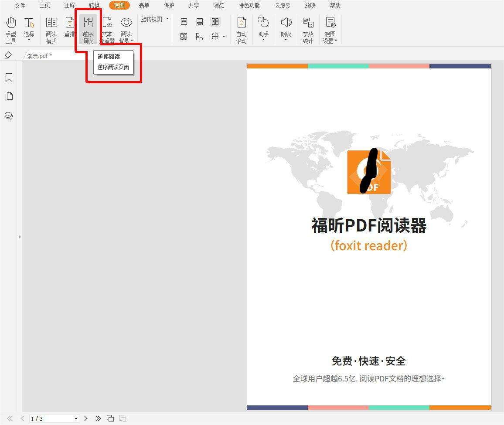504x425 pixels.
Task: Expand the view settings dropdown
Action: click(330, 29)
